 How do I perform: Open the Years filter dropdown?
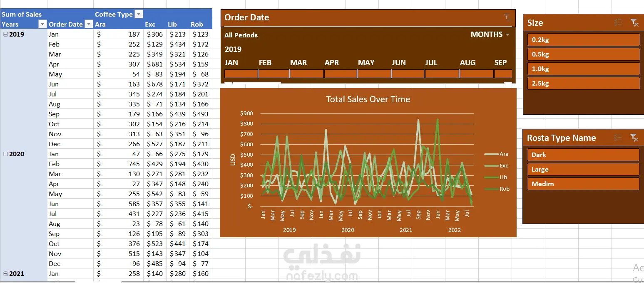pos(42,24)
